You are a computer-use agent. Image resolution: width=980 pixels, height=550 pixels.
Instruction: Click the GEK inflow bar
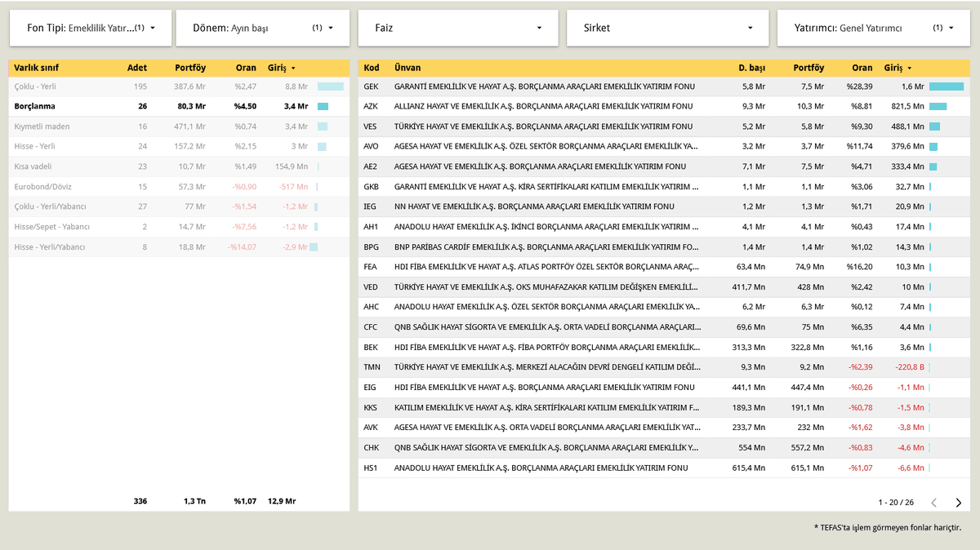pos(947,86)
